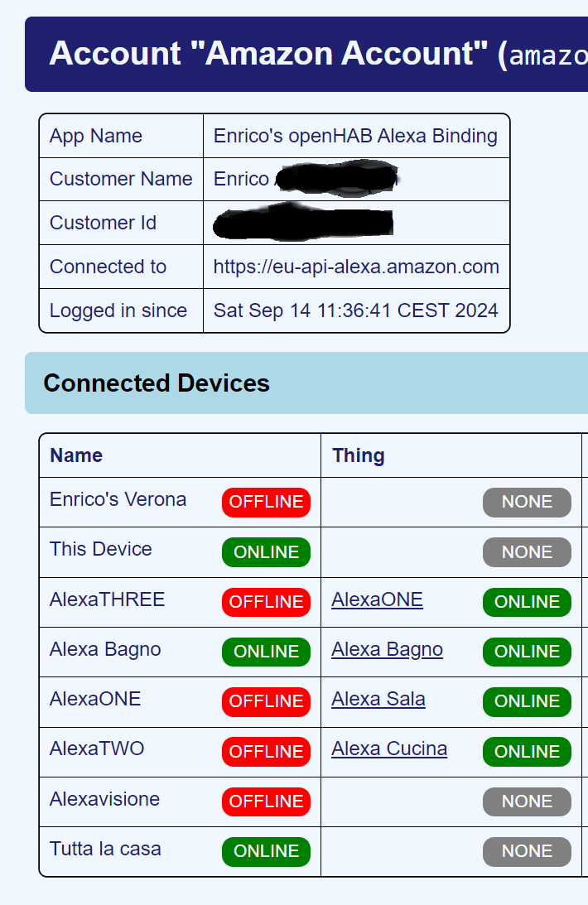
Task: Click the Thing column header
Action: tap(359, 455)
